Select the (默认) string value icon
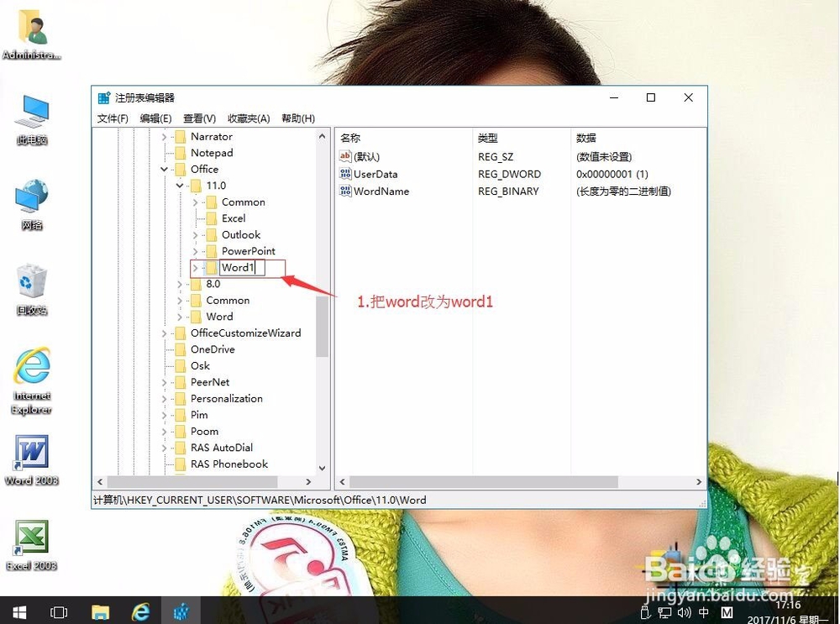The image size is (840, 624). tap(345, 156)
